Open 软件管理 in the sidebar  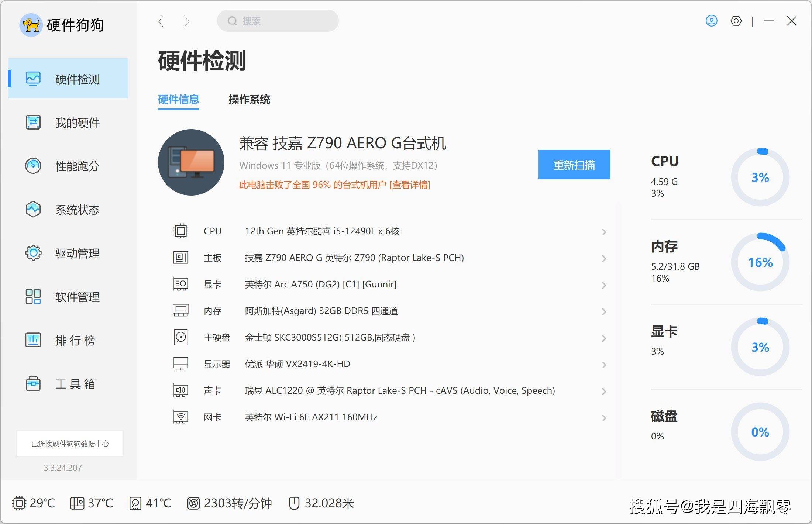pyautogui.click(x=68, y=296)
